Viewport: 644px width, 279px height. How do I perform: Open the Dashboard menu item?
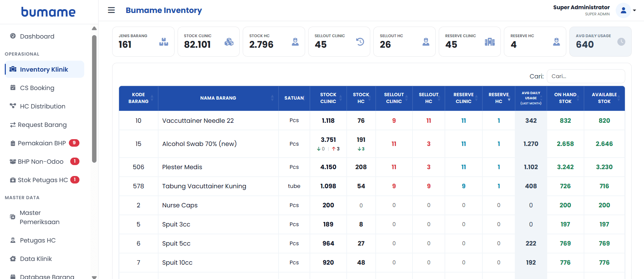44,36
